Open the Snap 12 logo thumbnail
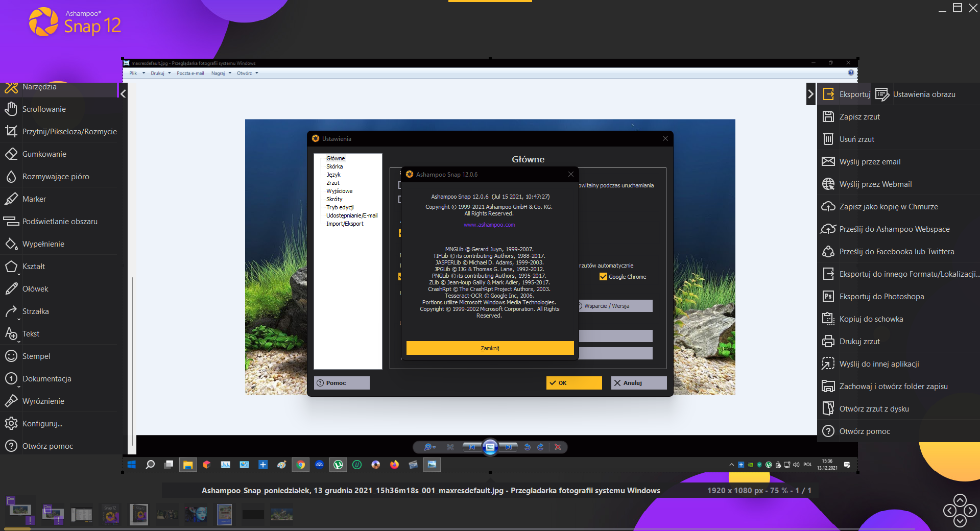This screenshot has width=980, height=531. [110, 515]
